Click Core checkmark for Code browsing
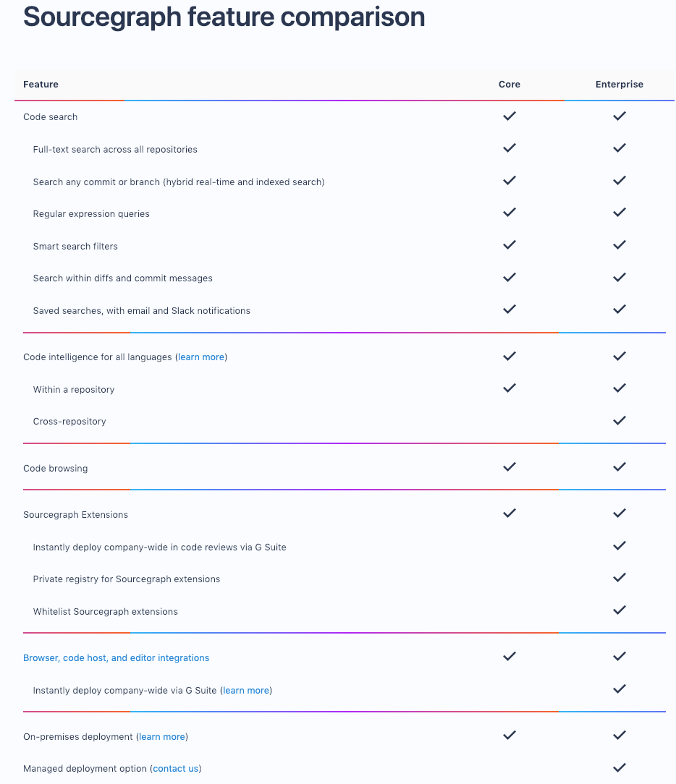 510,467
